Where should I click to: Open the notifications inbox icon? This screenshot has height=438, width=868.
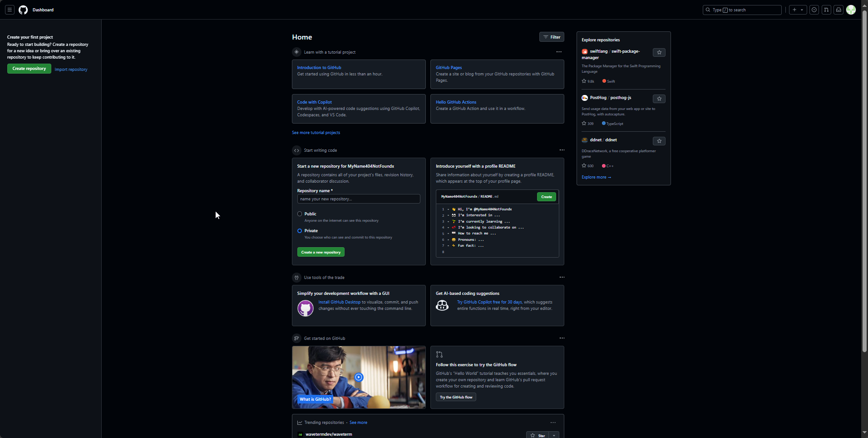point(838,10)
